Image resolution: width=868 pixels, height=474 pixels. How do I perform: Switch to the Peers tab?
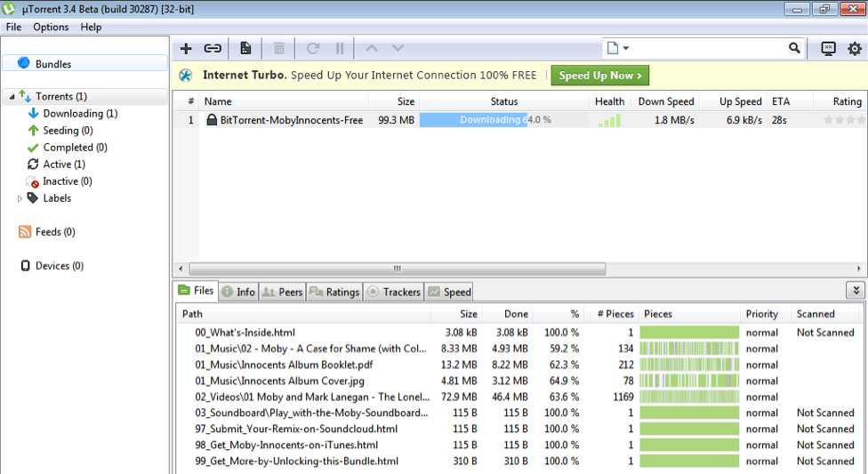coord(283,292)
